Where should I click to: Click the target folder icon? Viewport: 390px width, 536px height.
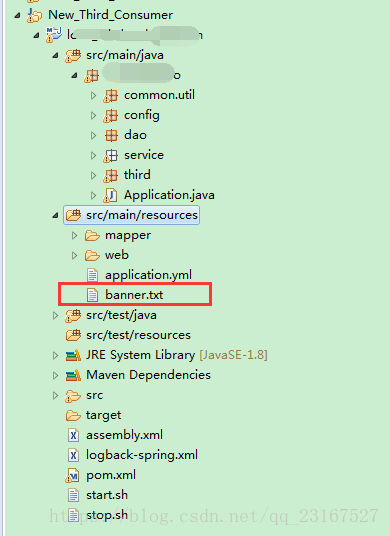pos(73,415)
